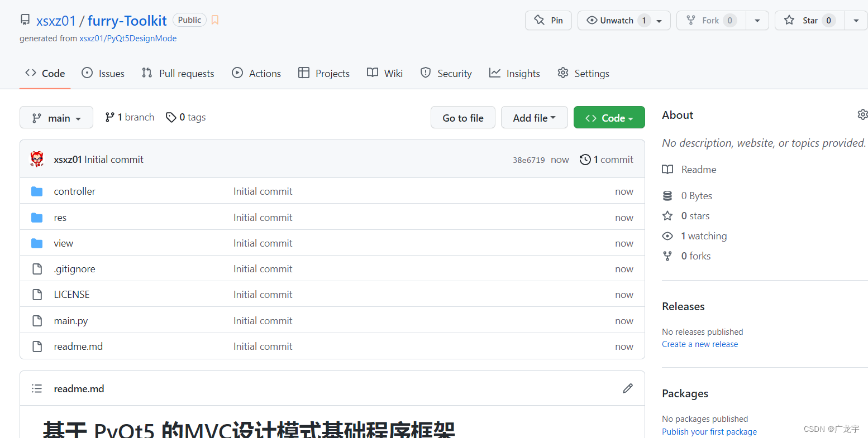Click the .gitignore file icon
The height and width of the screenshot is (438, 868).
tap(37, 269)
